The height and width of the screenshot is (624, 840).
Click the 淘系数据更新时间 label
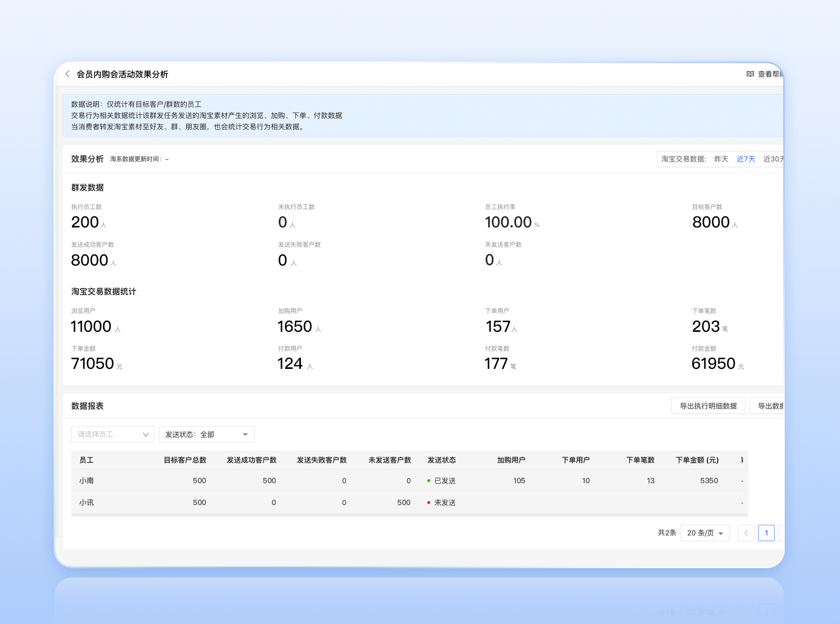136,159
